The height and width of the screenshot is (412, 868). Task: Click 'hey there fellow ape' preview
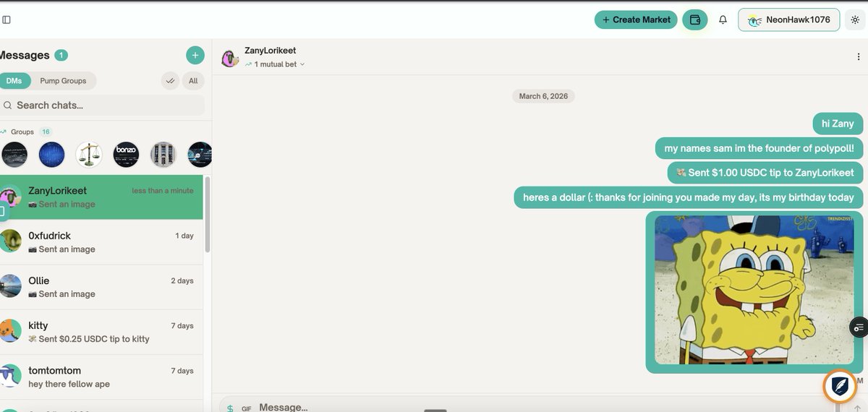(69, 384)
